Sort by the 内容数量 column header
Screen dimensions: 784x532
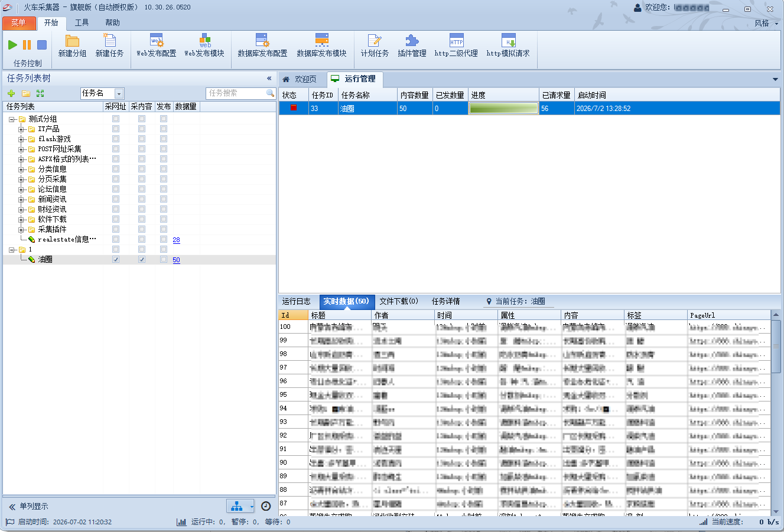415,95
